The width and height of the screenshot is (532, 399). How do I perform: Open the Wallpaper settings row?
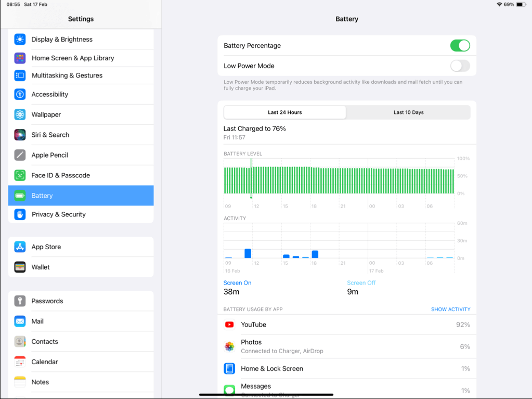pyautogui.click(x=81, y=114)
